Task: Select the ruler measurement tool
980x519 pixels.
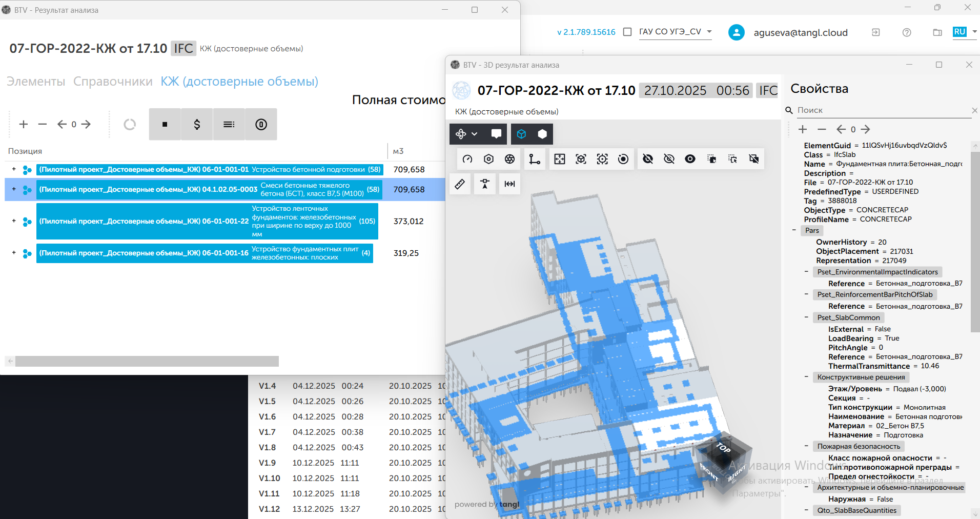Action: 460,184
